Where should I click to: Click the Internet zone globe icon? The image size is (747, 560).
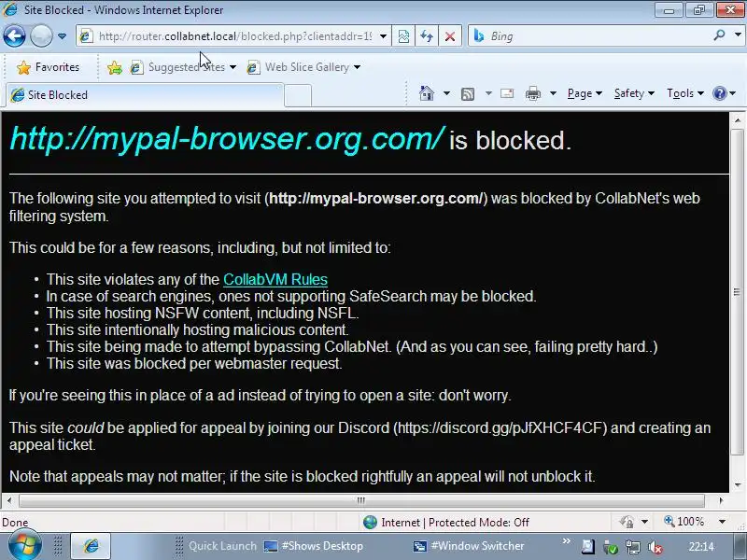pos(370,523)
